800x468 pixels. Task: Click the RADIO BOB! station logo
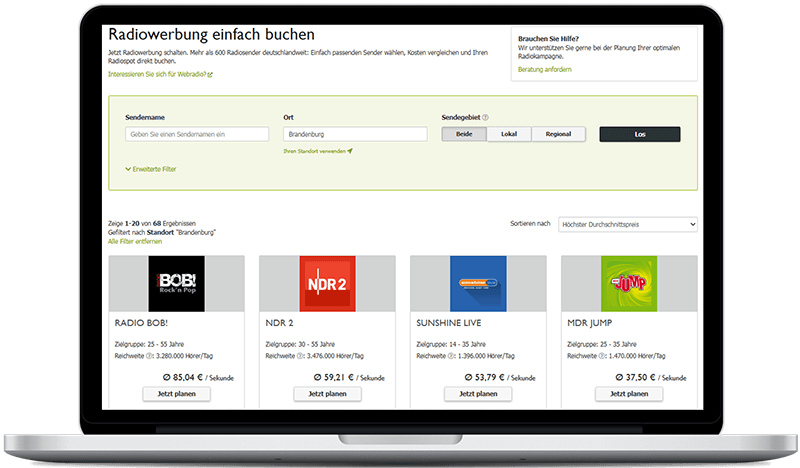176,284
